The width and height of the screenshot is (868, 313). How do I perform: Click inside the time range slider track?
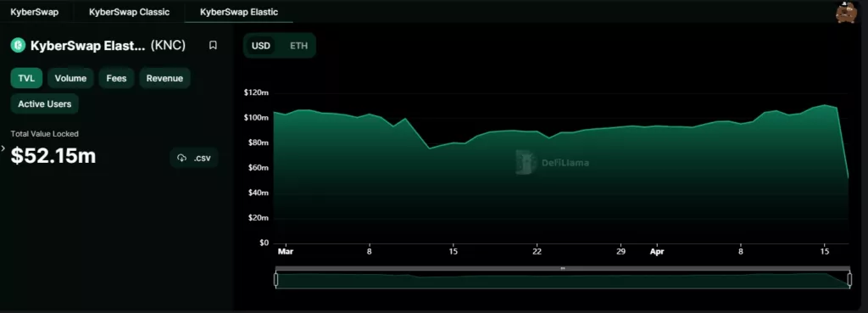(x=563, y=280)
